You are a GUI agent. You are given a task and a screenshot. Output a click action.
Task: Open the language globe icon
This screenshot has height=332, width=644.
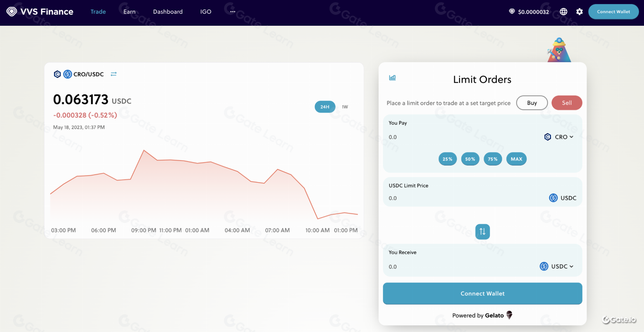point(563,12)
